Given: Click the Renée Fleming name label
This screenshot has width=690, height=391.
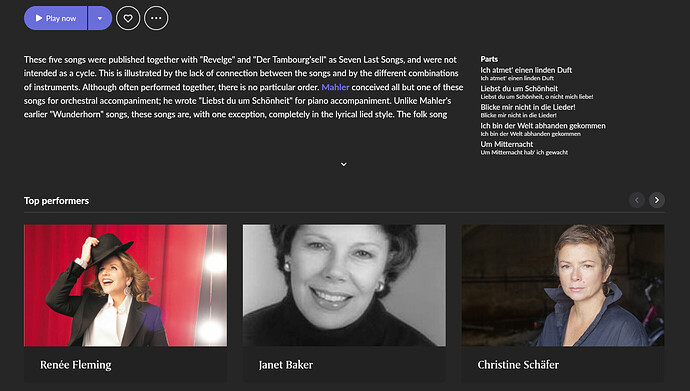Looking at the screenshot, I should coord(76,365).
